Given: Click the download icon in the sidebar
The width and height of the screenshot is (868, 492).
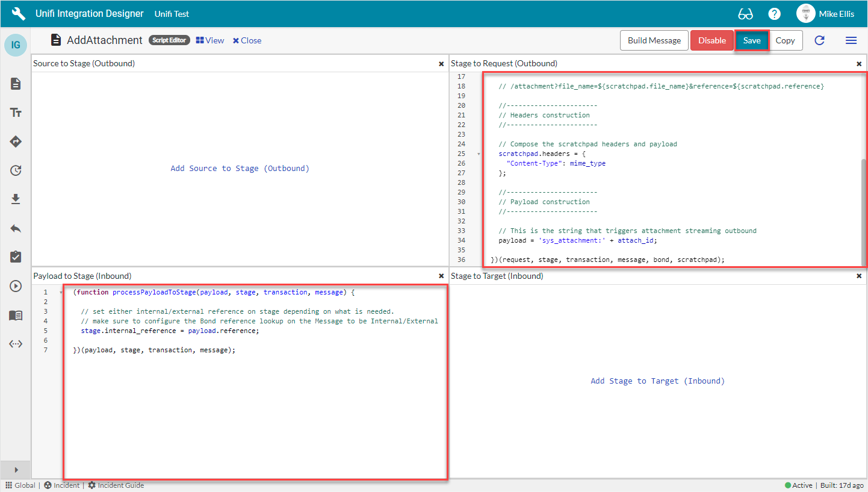Looking at the screenshot, I should click(16, 199).
